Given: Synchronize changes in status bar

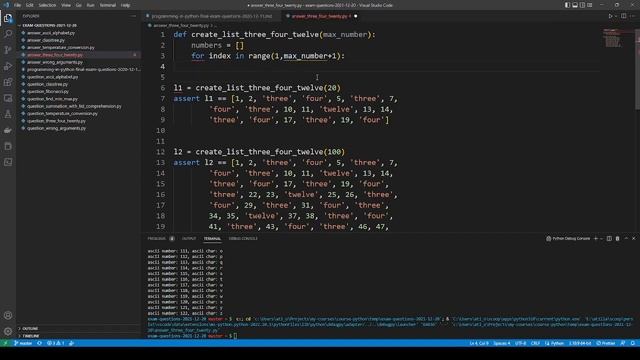Looking at the screenshot, I should pyautogui.click(x=40, y=343).
